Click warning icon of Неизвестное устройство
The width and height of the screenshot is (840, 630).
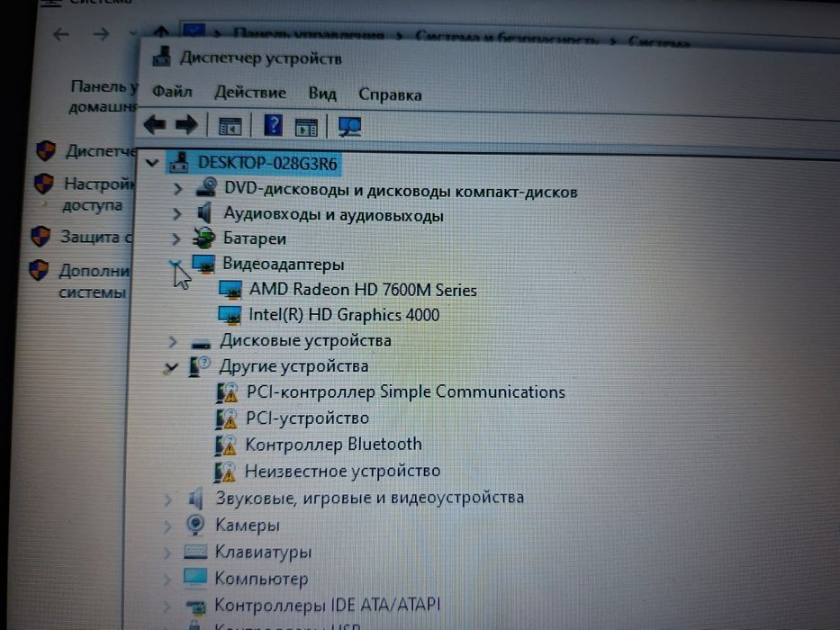point(225,472)
